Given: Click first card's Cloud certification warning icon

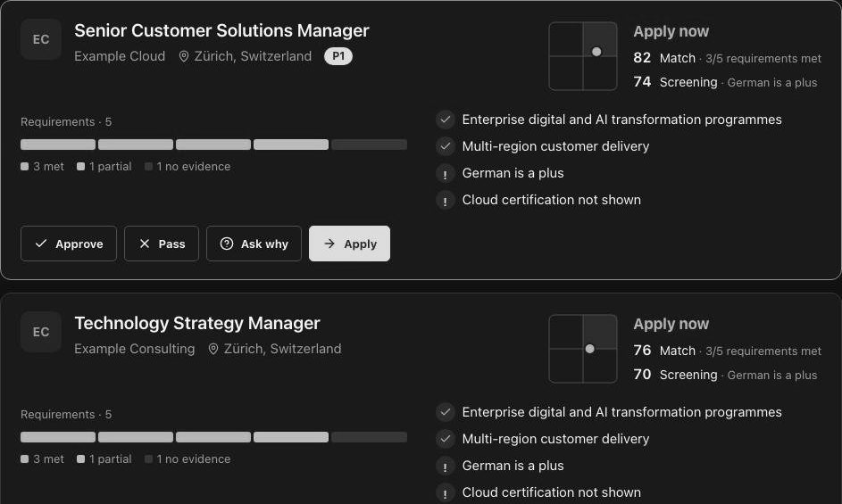Looking at the screenshot, I should point(446,200).
